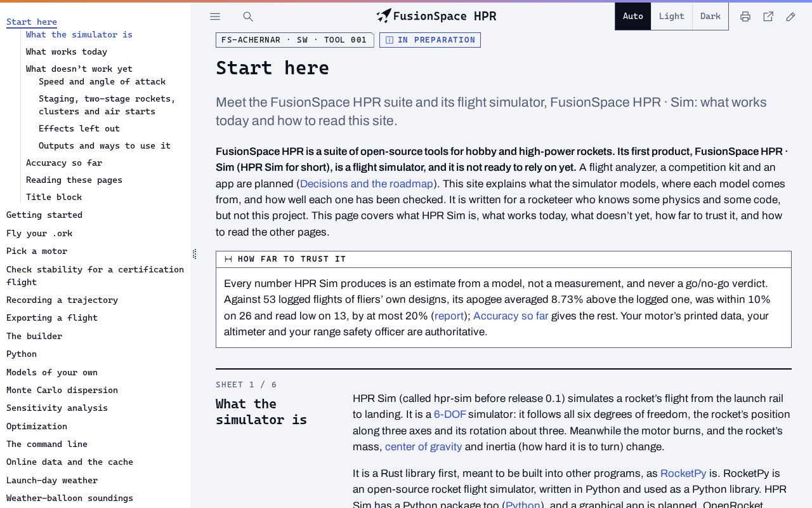Switch to the Dark theme
The image size is (812, 508).
(710, 17)
